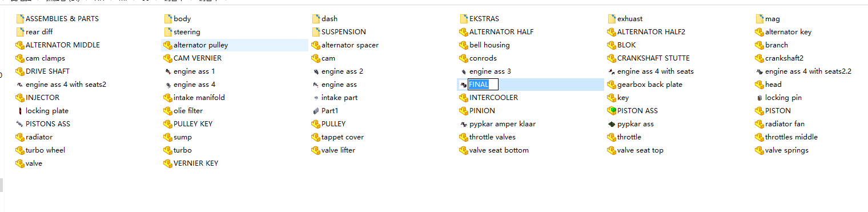The image size is (868, 212).
Task: Select the PISTON ASS green part icon
Action: point(612,111)
